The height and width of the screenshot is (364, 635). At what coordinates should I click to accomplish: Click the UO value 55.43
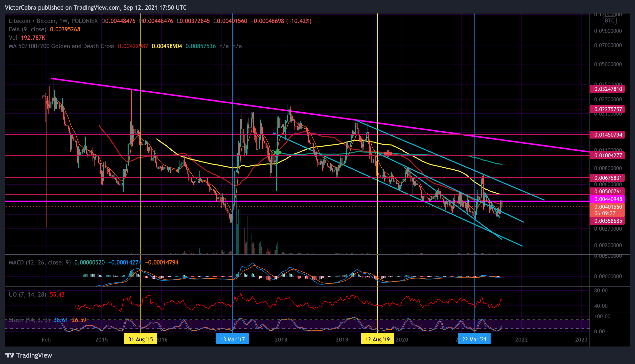click(57, 295)
